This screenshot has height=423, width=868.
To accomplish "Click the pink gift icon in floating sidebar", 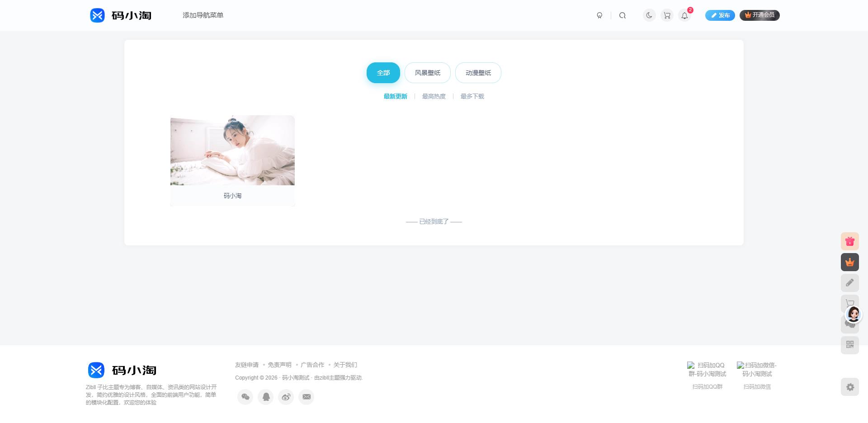I will click(850, 241).
